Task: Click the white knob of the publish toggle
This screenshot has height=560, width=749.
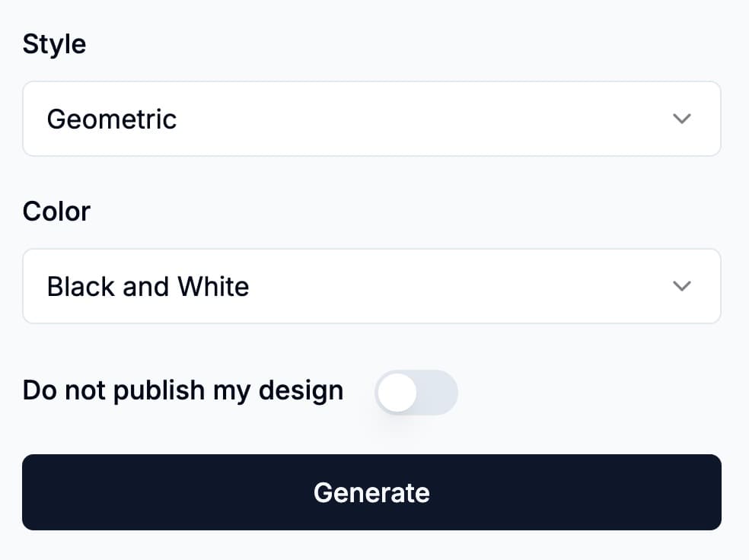Action: 397,393
